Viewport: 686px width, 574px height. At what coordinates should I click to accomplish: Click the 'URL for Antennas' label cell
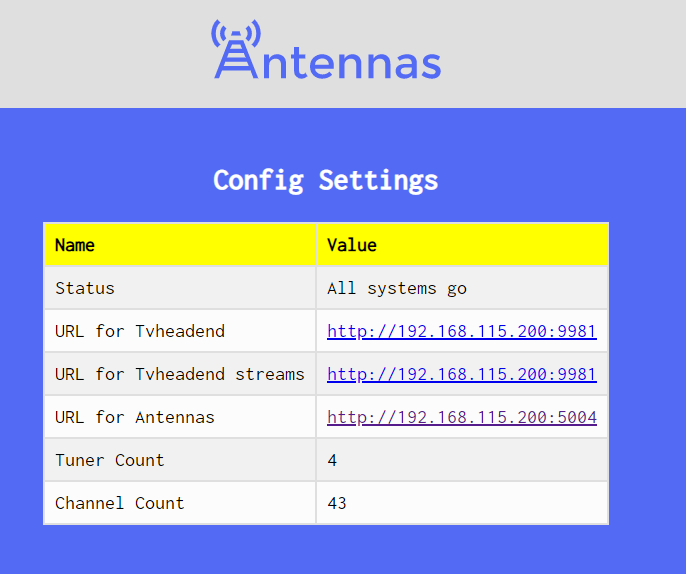(x=179, y=417)
